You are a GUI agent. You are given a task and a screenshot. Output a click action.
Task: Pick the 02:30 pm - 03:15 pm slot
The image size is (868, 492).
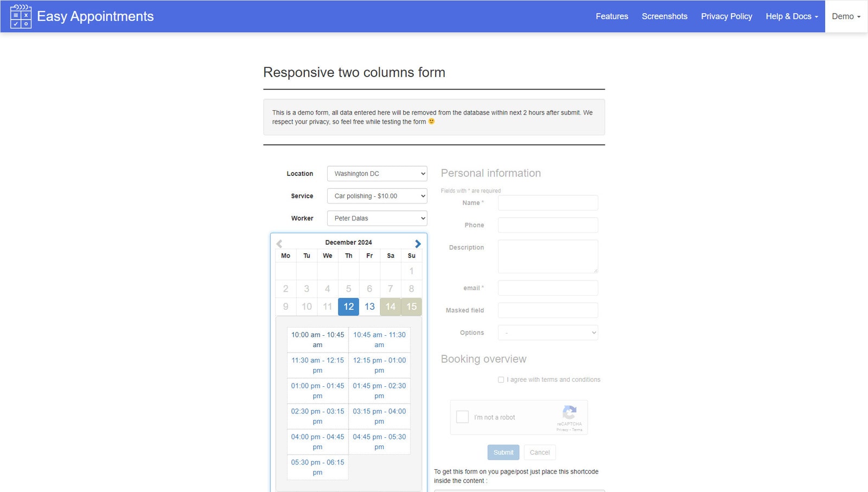click(x=317, y=416)
